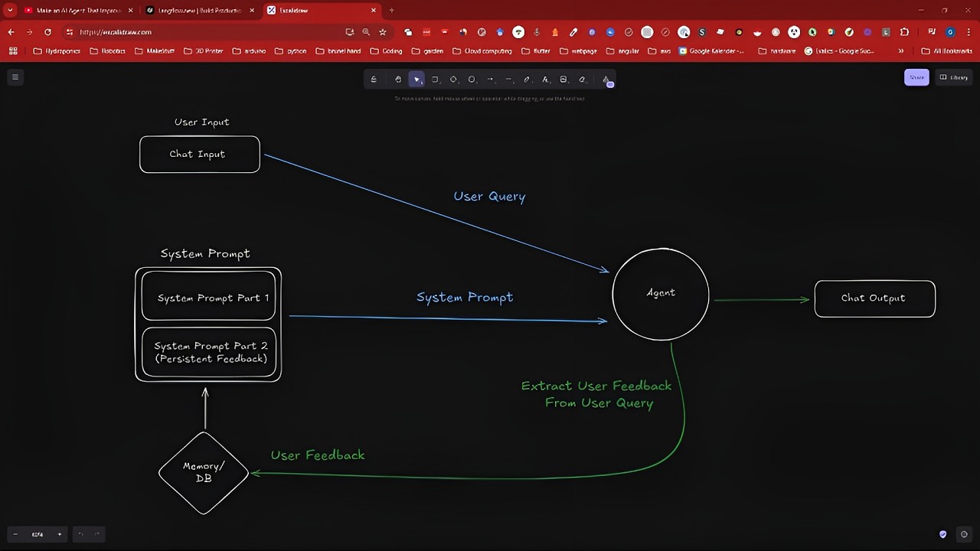Select the Arrow tool
980x551 pixels.
pos(490,80)
